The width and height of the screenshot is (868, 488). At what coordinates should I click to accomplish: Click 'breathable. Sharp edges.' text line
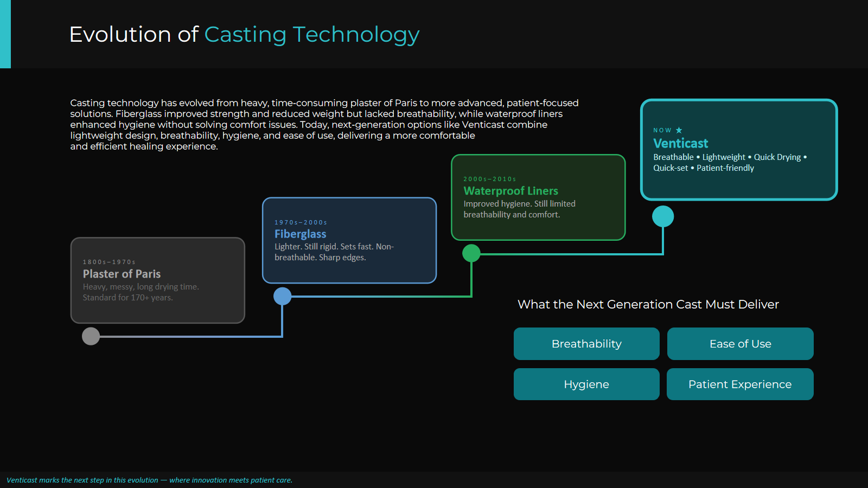tap(320, 258)
